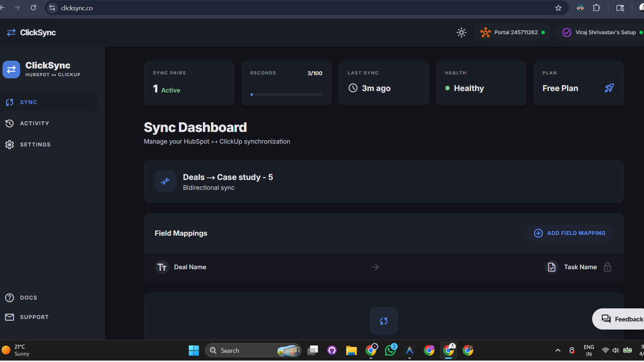The image size is (644, 362).
Task: Open the HubSpot Portal 245711262 selector
Action: tap(512, 32)
